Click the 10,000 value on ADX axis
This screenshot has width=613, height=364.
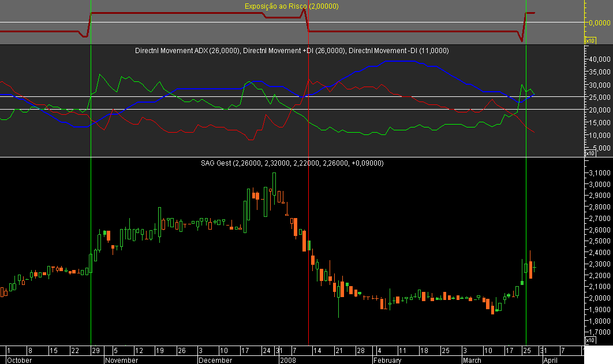click(600, 135)
